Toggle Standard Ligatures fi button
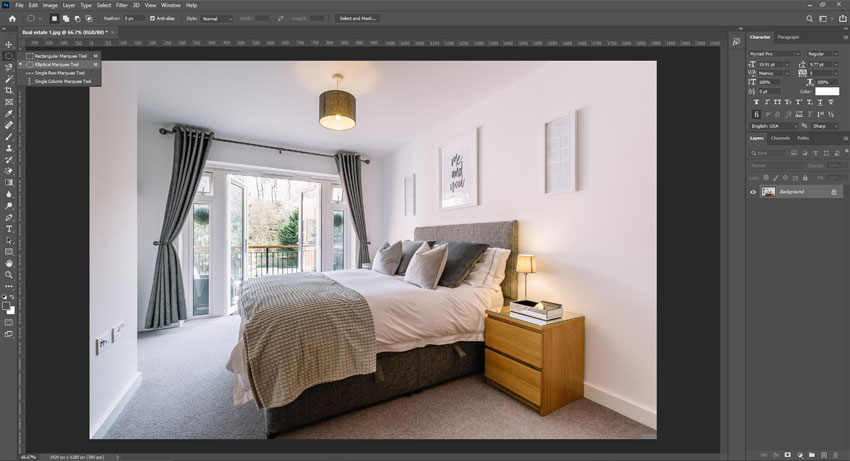 coord(756,114)
